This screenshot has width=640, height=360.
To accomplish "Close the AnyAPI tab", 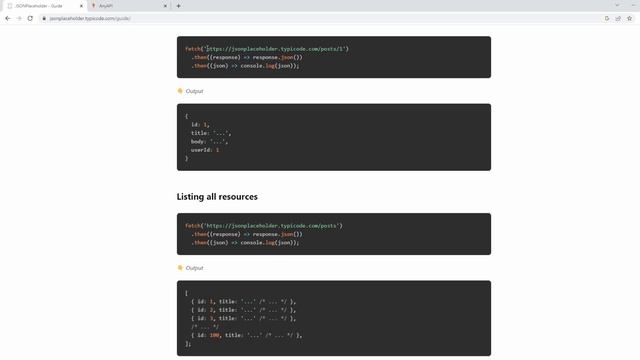I will coord(165,6).
